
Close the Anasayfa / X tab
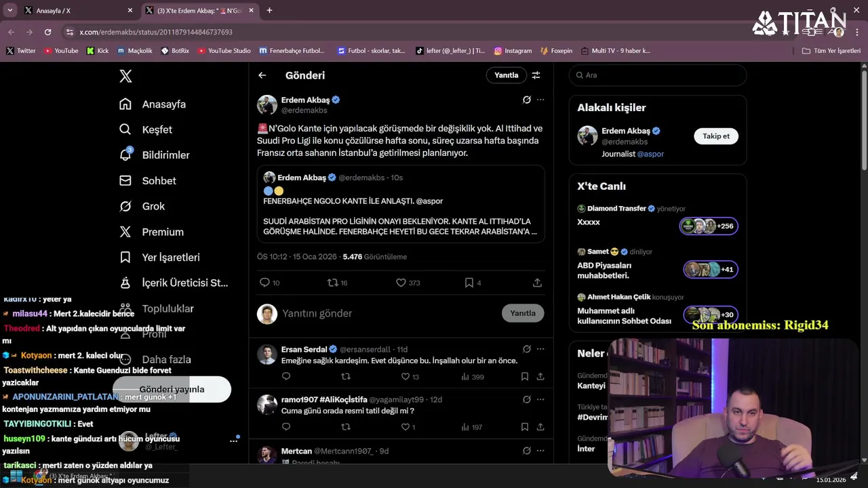[x=130, y=10]
